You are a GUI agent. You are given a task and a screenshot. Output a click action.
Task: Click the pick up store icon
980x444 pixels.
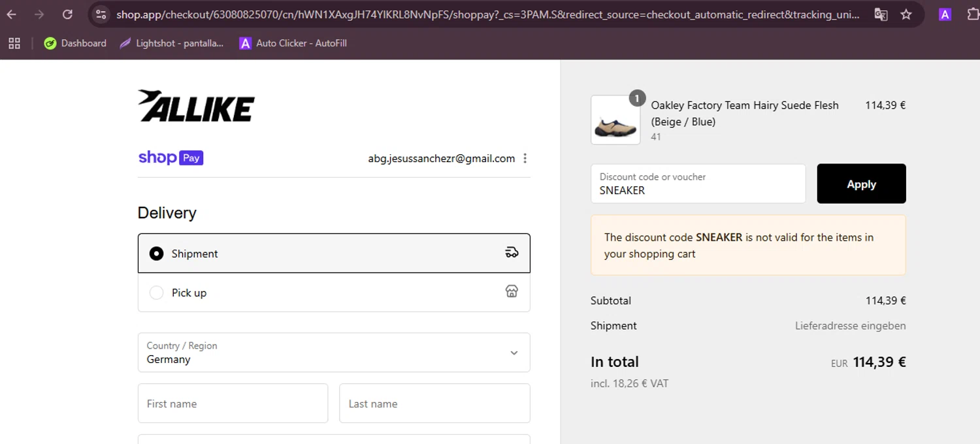[512, 292]
